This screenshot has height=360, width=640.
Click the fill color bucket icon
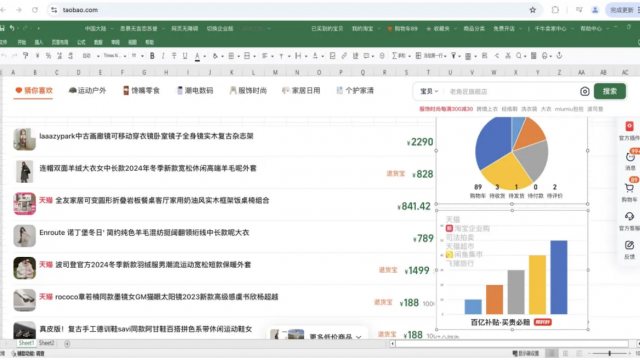pos(215,56)
